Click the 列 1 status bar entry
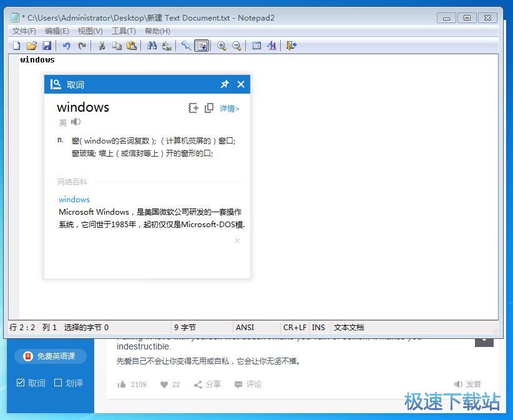Image resolution: width=513 pixels, height=420 pixels. coord(49,328)
